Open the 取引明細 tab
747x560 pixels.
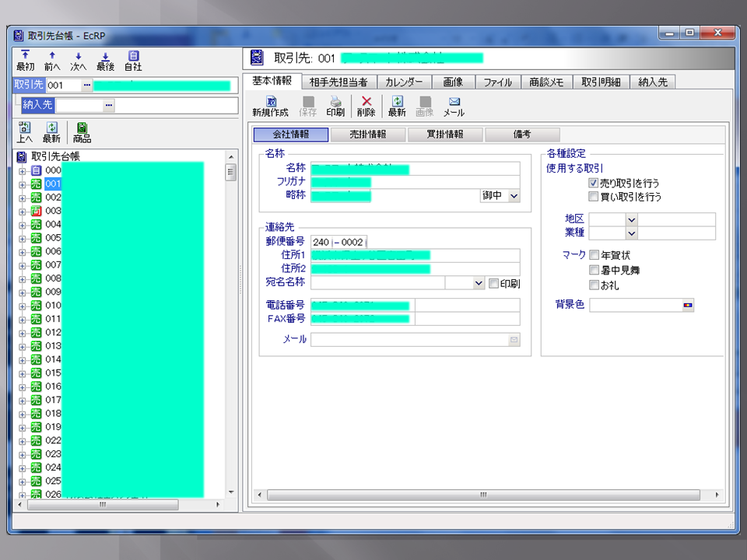[601, 82]
